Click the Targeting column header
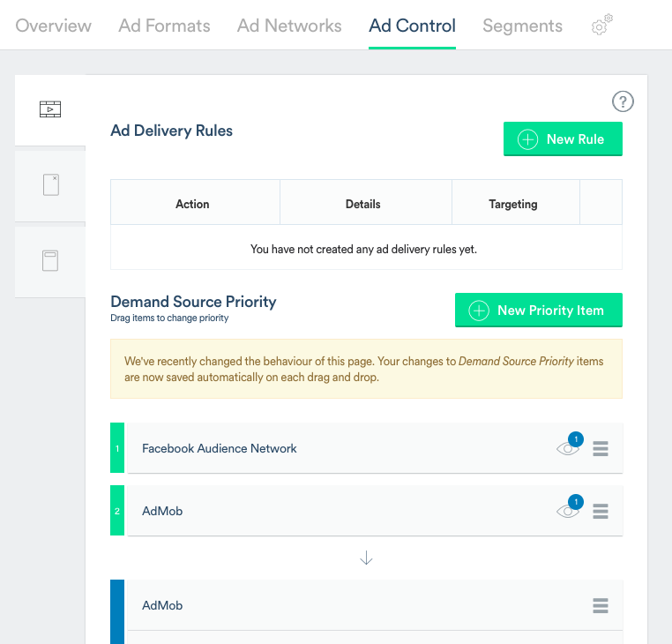Screen dimensions: 672x644 coord(513,204)
